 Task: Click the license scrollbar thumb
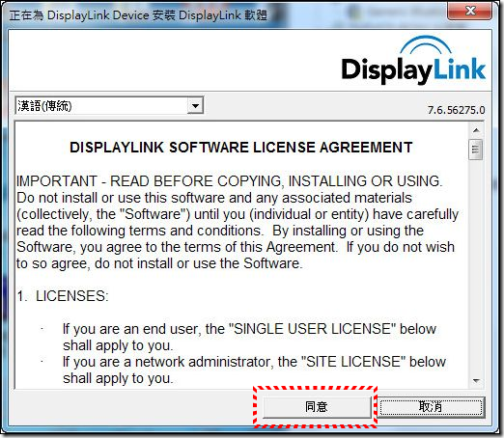pos(475,150)
